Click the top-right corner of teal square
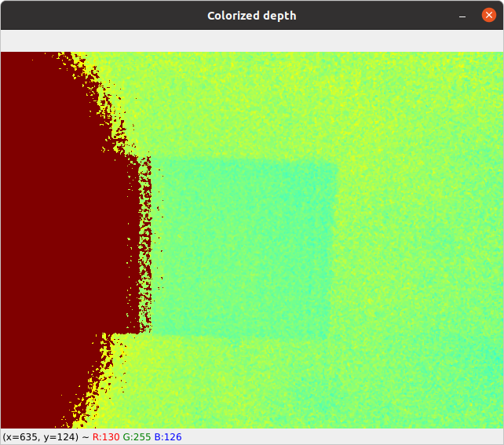504x445 pixels. [336, 162]
